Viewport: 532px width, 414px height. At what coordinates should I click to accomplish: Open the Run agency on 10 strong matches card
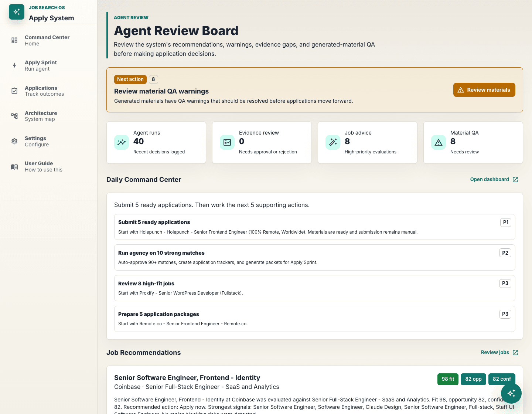315,257
